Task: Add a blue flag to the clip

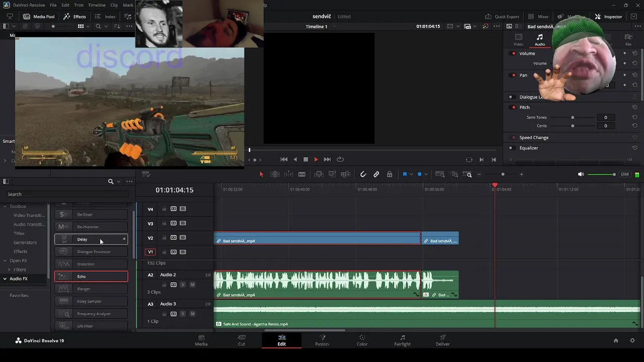Action: 405,174
